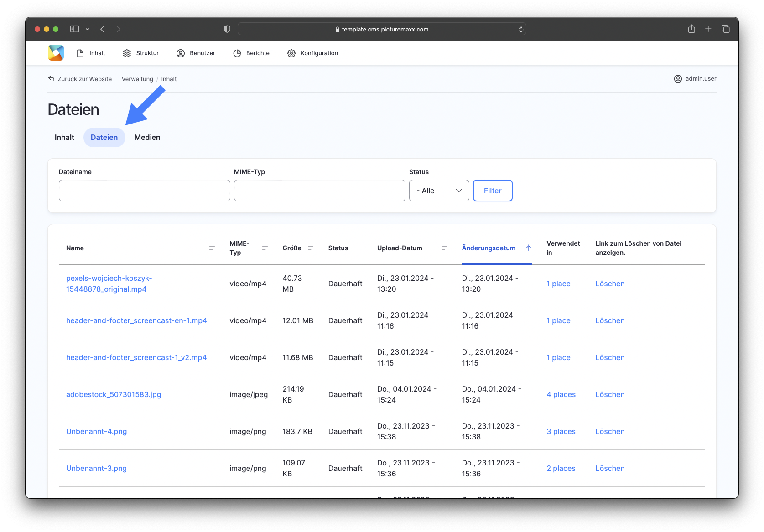
Task: Switch to the Inhalt tab below Dateien heading
Action: click(64, 138)
